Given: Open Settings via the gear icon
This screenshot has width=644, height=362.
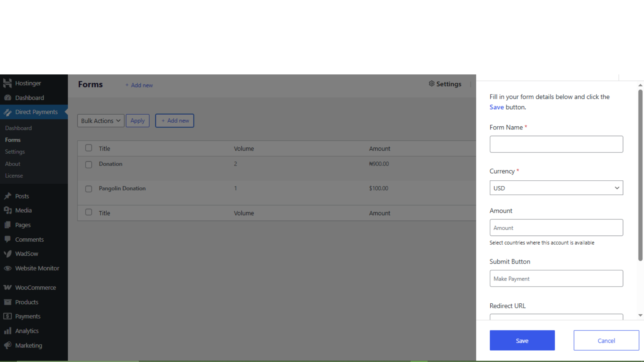Looking at the screenshot, I should coord(432,84).
